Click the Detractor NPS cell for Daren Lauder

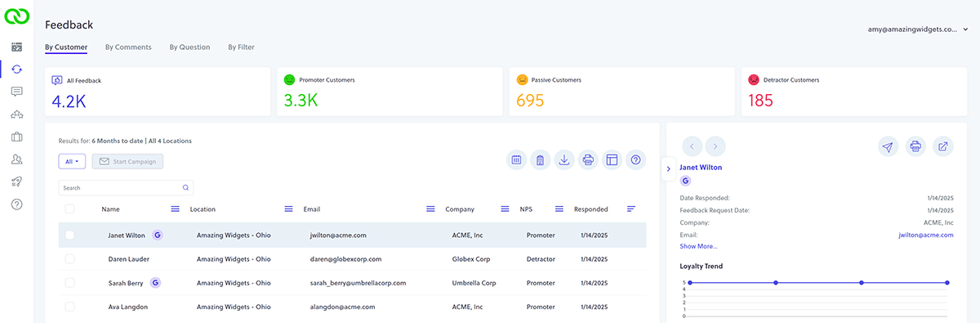(541, 259)
